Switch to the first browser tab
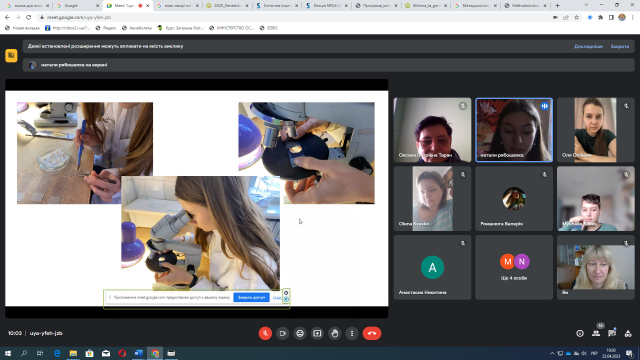Viewport: 640px width, 360px height. point(28,6)
